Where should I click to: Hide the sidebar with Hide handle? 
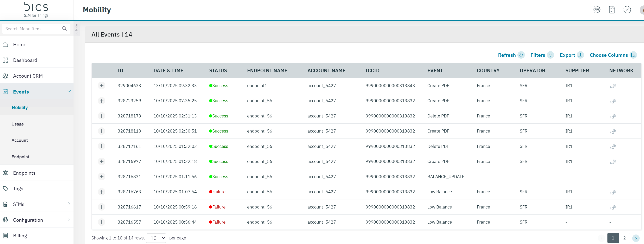(77, 30)
